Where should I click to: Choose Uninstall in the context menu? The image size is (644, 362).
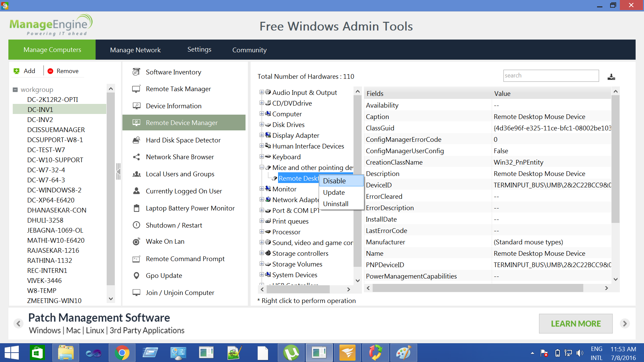tap(341, 204)
